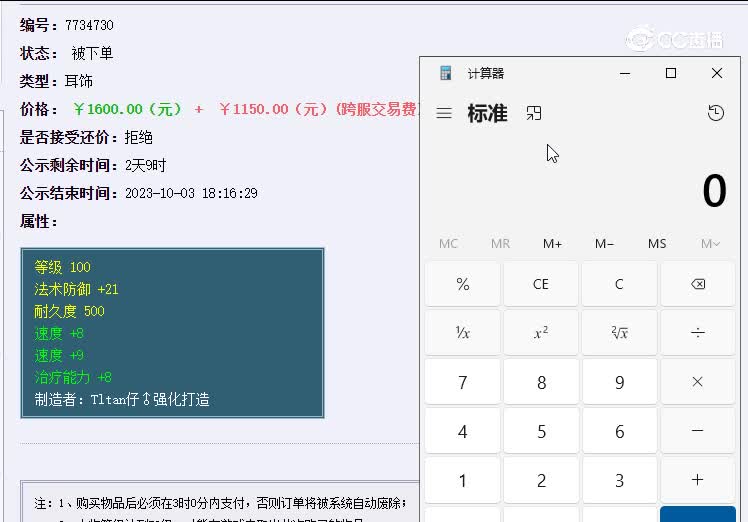Click the square root key
Screen dimensions: 748x522
(619, 333)
